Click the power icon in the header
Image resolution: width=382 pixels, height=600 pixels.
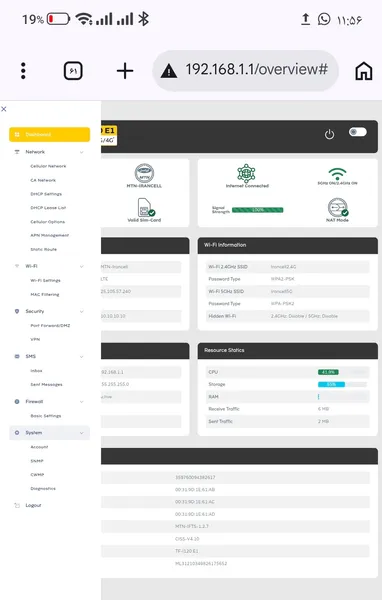pyautogui.click(x=329, y=134)
